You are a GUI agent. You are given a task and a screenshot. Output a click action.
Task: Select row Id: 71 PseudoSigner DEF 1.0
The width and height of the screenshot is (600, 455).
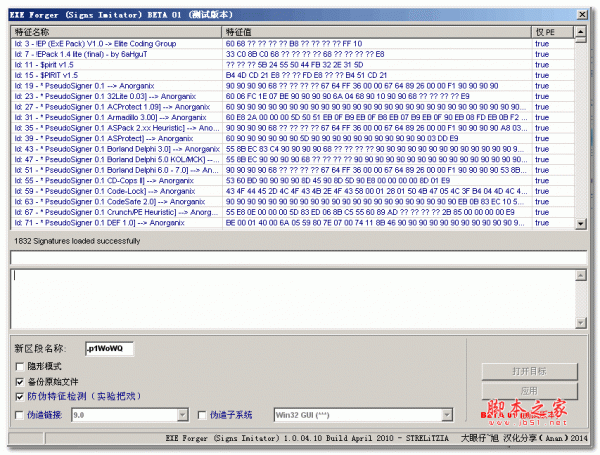pyautogui.click(x=293, y=223)
